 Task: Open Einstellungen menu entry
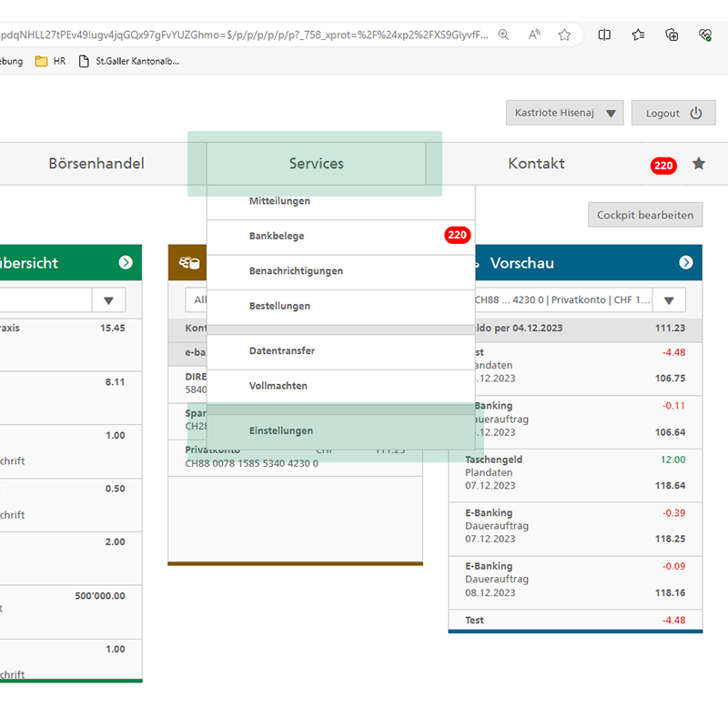click(x=340, y=431)
